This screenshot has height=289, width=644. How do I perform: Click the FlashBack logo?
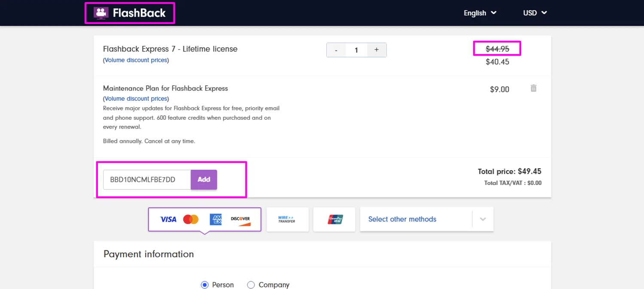click(x=130, y=13)
